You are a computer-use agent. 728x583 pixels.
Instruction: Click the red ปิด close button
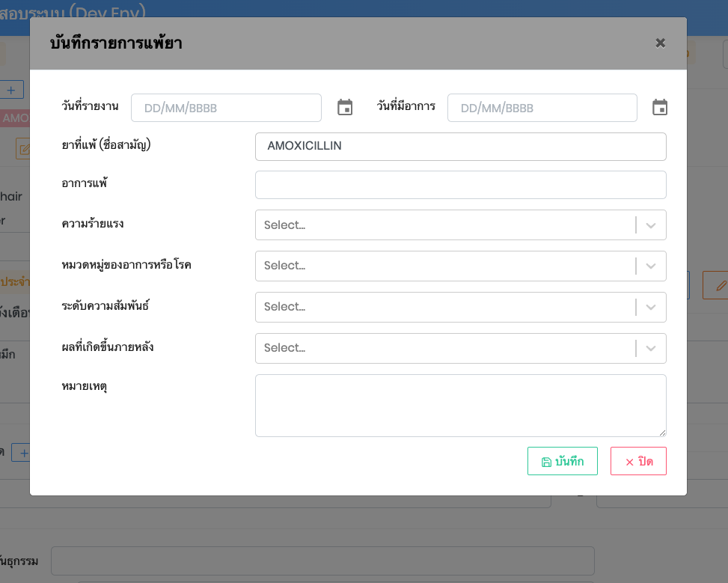pyautogui.click(x=638, y=462)
